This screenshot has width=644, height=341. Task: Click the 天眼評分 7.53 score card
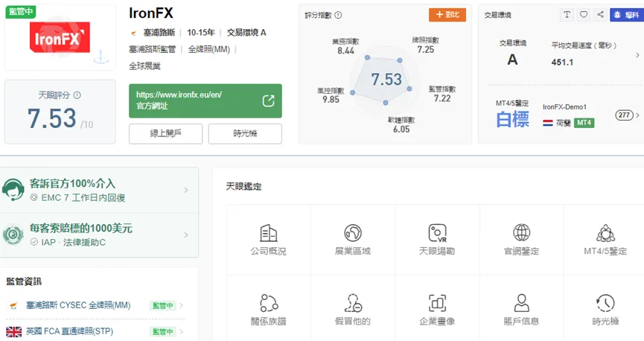pyautogui.click(x=60, y=112)
